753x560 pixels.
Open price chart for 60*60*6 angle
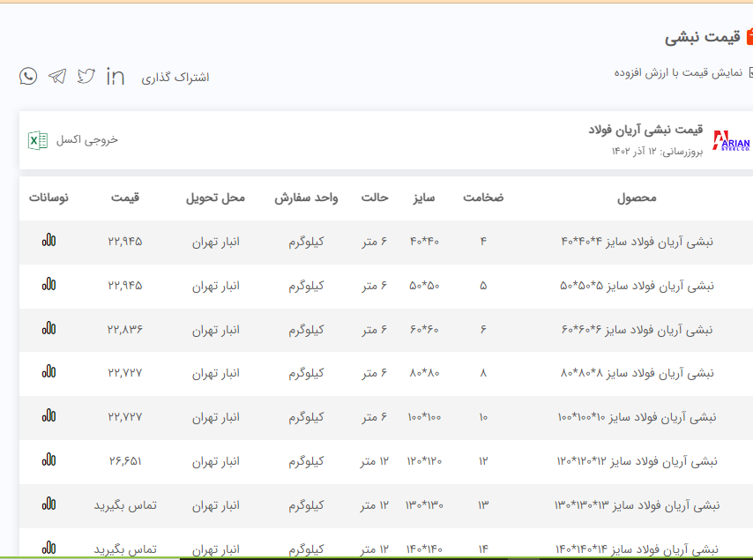(x=48, y=328)
